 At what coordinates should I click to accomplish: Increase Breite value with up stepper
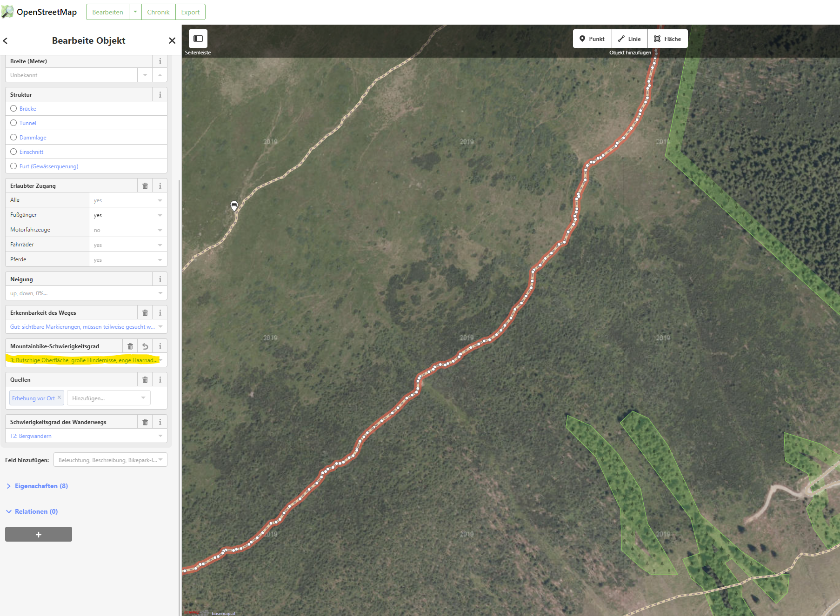point(160,75)
